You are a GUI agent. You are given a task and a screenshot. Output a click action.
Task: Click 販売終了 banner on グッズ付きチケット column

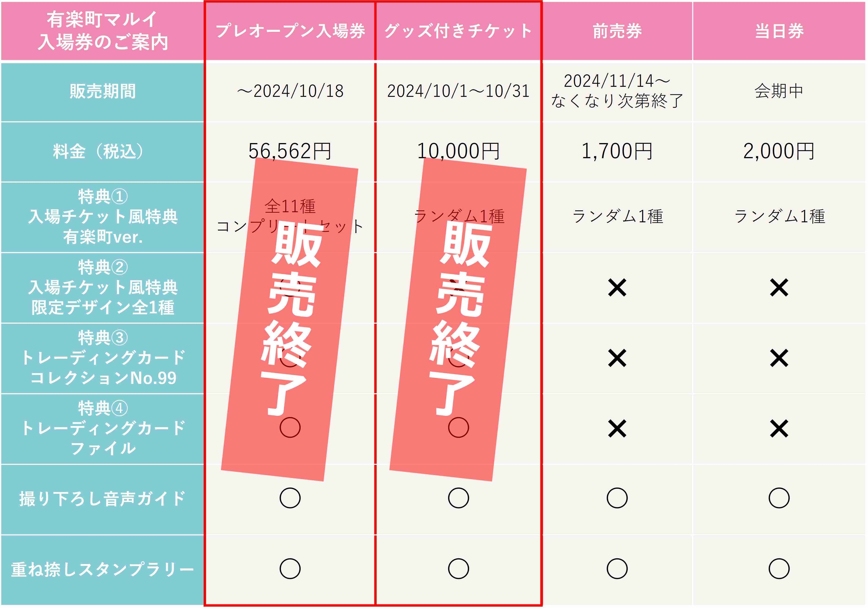click(x=458, y=319)
